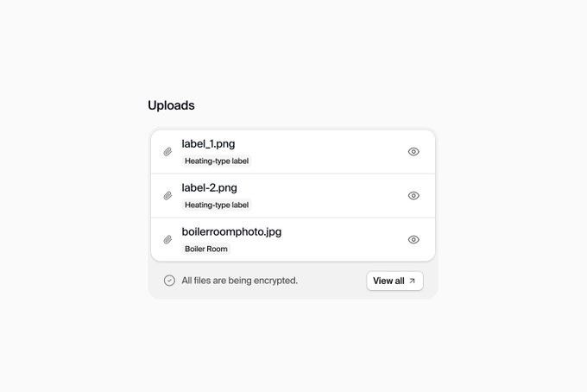Open the label-2.png file name
587x392 pixels.
(x=209, y=187)
